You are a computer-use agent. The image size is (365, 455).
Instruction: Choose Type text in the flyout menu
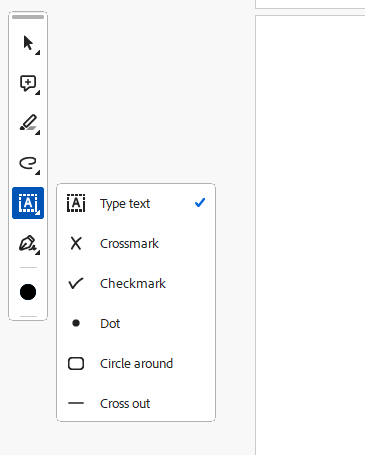pyautogui.click(x=136, y=203)
